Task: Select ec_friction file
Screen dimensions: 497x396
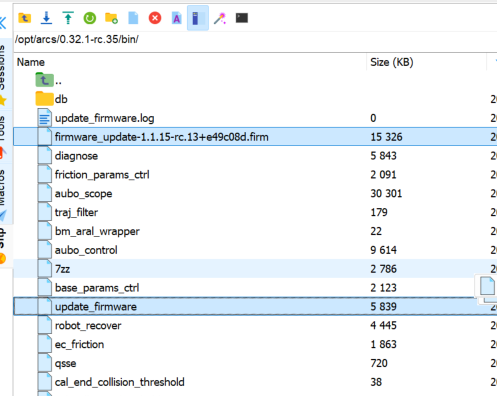Action: pos(255,344)
